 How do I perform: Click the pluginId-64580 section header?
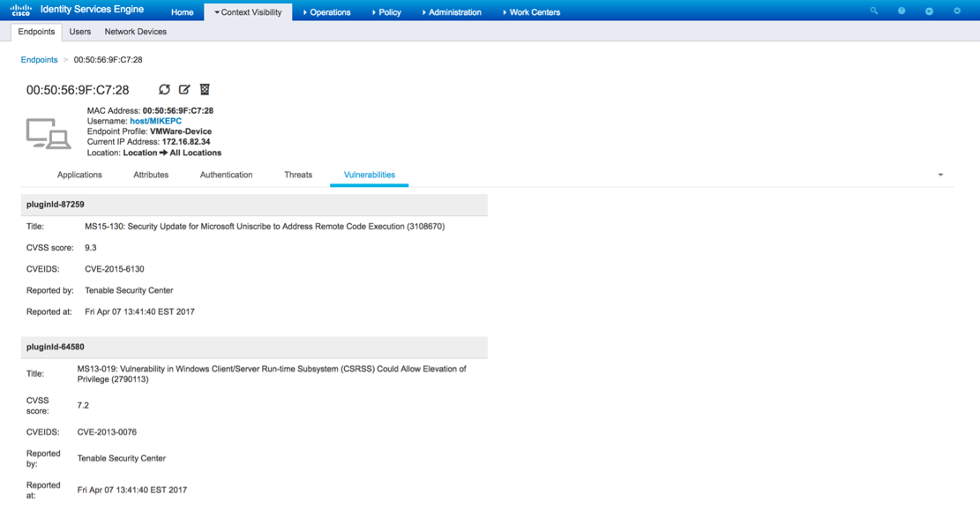(254, 348)
